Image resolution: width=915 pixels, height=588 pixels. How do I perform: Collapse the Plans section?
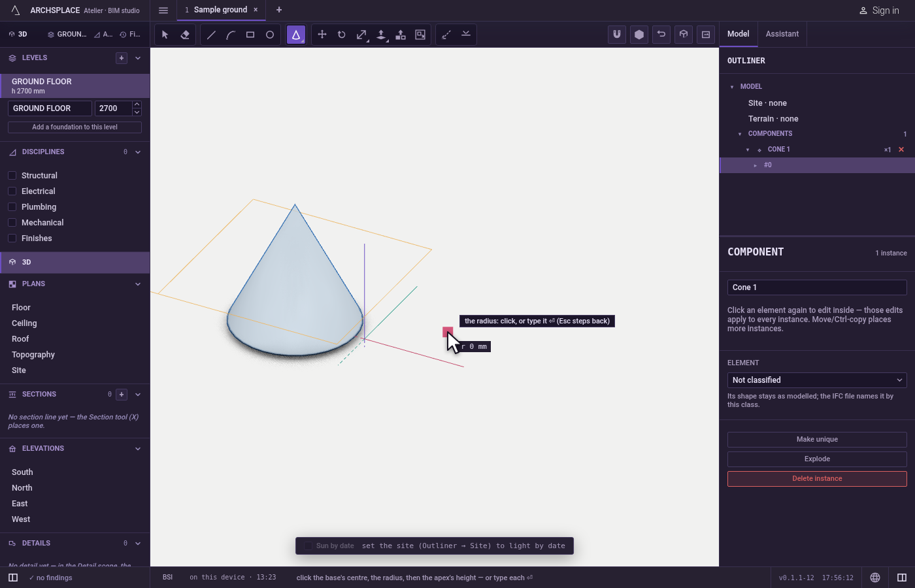[x=138, y=284]
